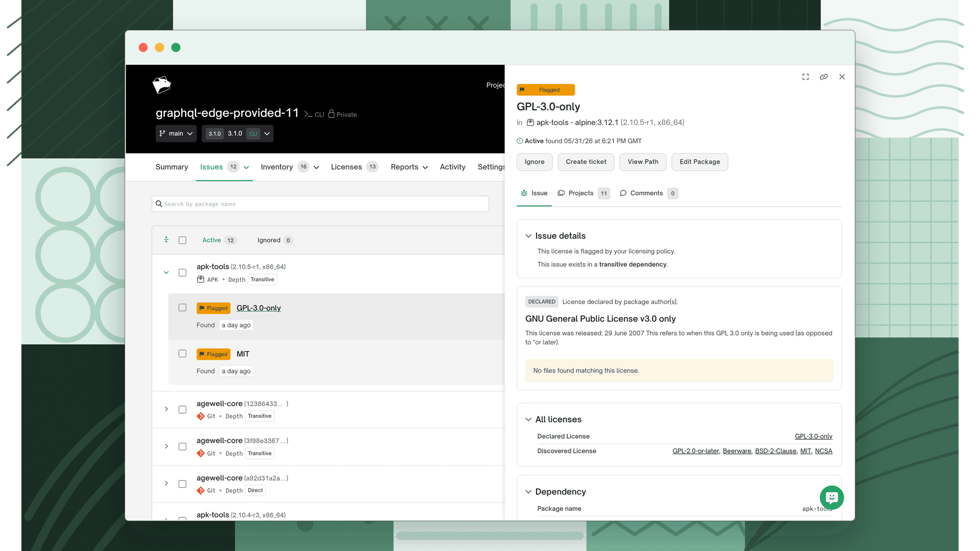The image size is (980, 551).
Task: Open the 3.1.0 revision dropdown
Action: tap(237, 134)
